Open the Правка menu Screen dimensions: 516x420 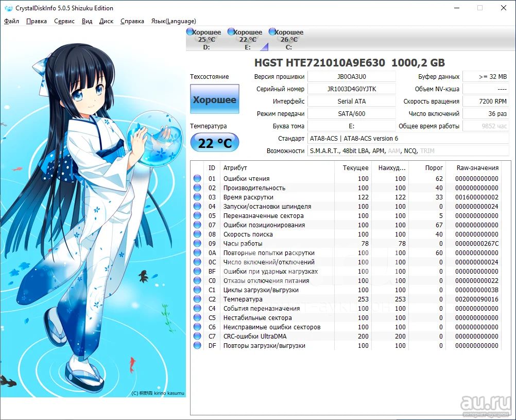tap(37, 21)
